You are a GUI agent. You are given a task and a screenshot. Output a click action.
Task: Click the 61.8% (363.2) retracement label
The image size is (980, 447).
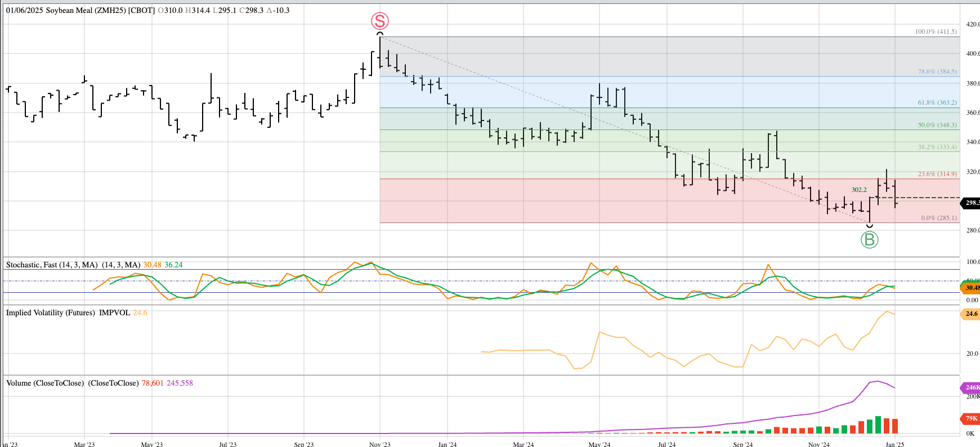pos(937,102)
